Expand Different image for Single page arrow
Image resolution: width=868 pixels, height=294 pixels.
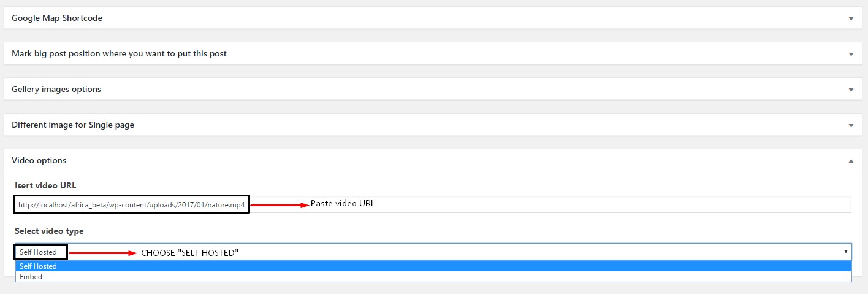[x=851, y=125]
